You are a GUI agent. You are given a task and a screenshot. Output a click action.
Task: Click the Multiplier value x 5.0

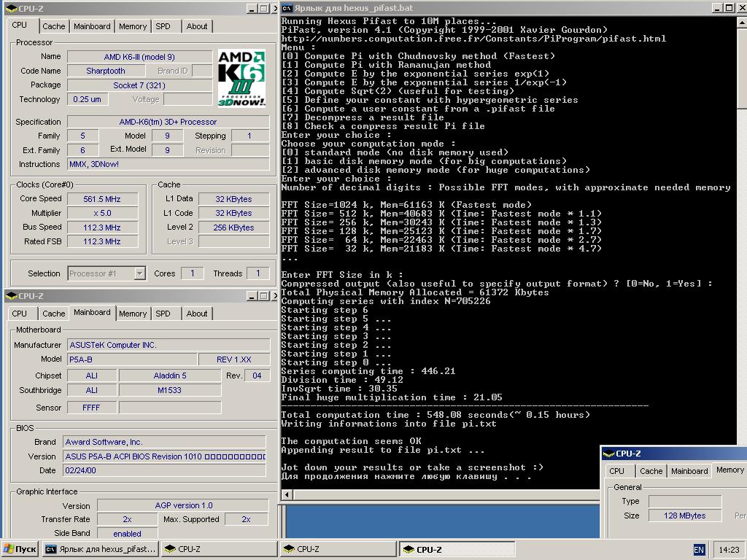[x=102, y=213]
